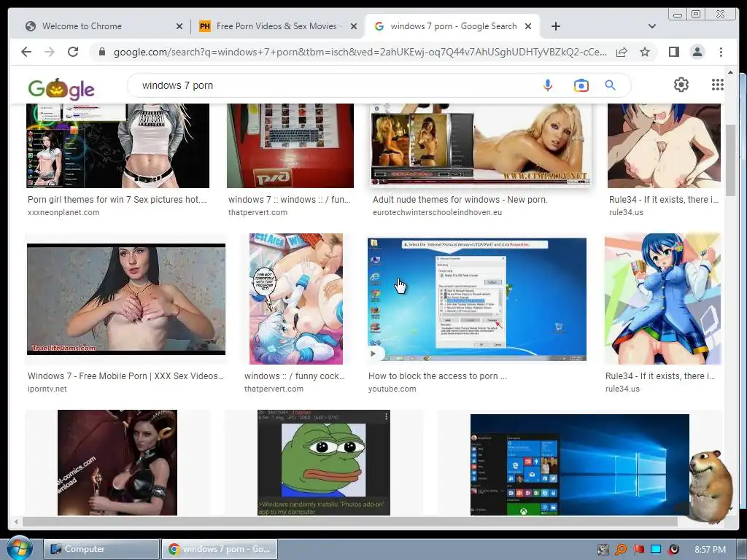
Task: Open the tab search dropdown chevron
Action: [x=651, y=26]
